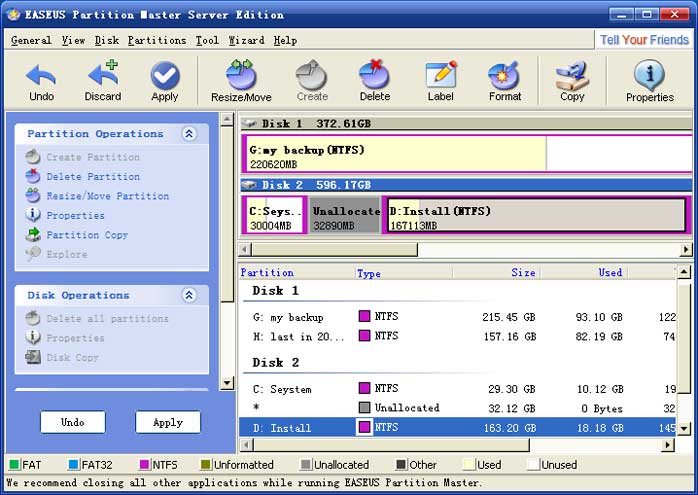Open the View menu
The height and width of the screenshot is (495, 698).
[x=73, y=41]
